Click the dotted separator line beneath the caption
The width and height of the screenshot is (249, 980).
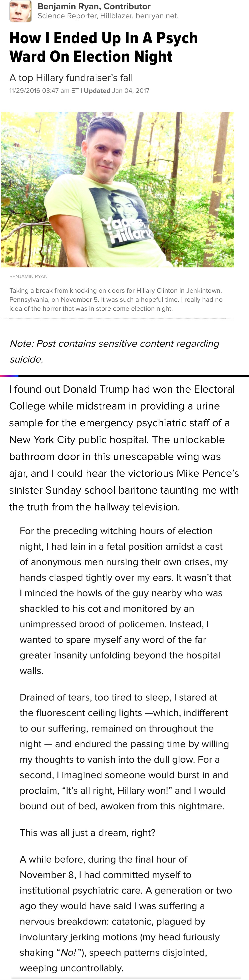click(x=118, y=319)
